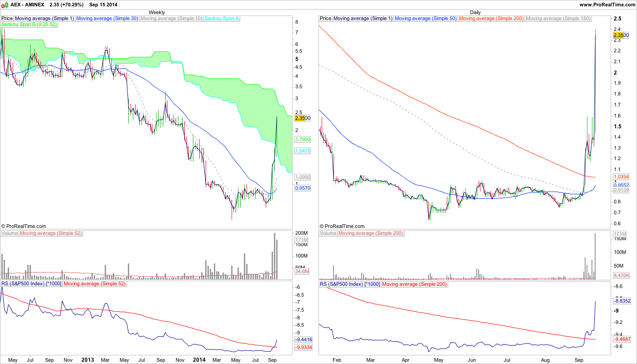
Task: Click Moving average (Simple 52) in Weekly RS panel
Action: coord(95,284)
